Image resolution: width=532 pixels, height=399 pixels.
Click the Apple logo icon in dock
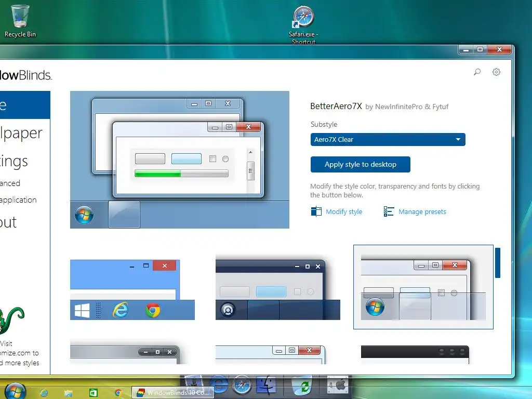[x=338, y=385]
